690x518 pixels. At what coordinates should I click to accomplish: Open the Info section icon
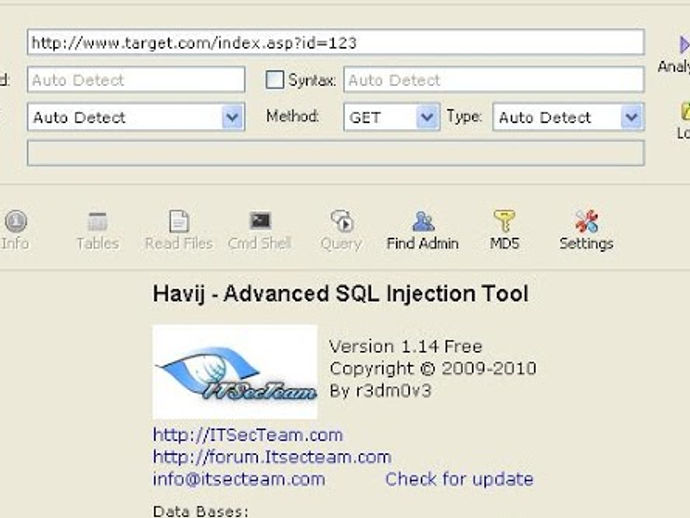click(x=15, y=221)
